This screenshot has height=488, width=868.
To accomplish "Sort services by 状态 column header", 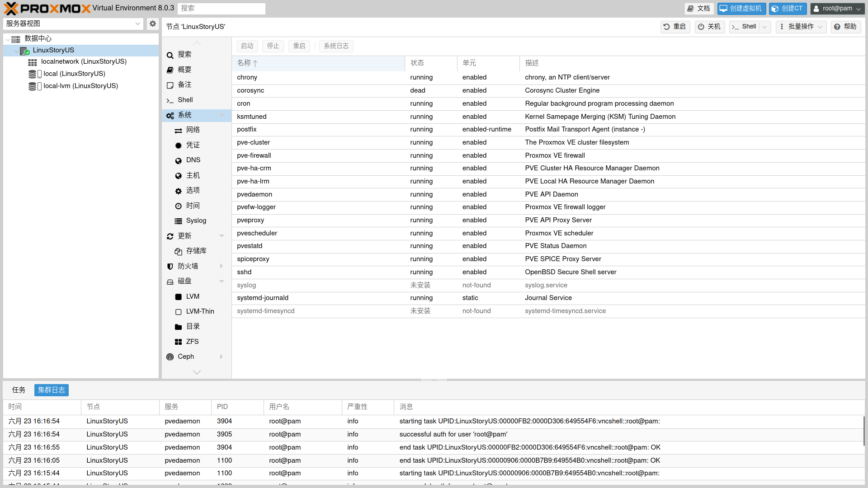I will [431, 63].
